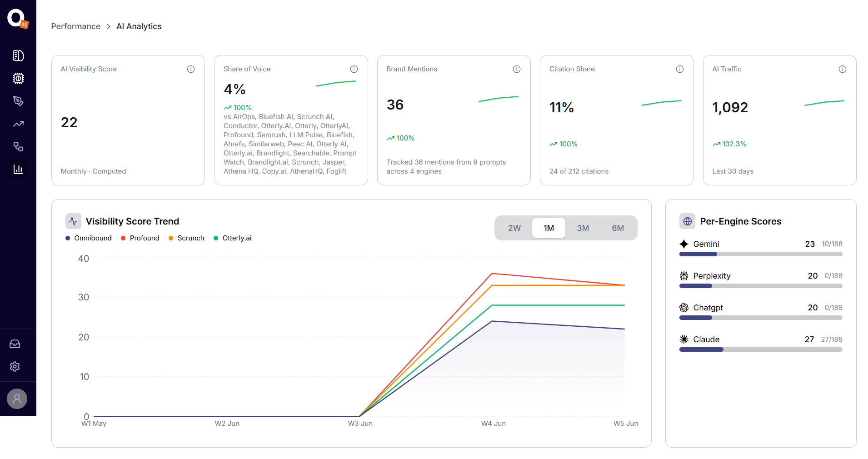Show info for Share of Voice

click(354, 69)
